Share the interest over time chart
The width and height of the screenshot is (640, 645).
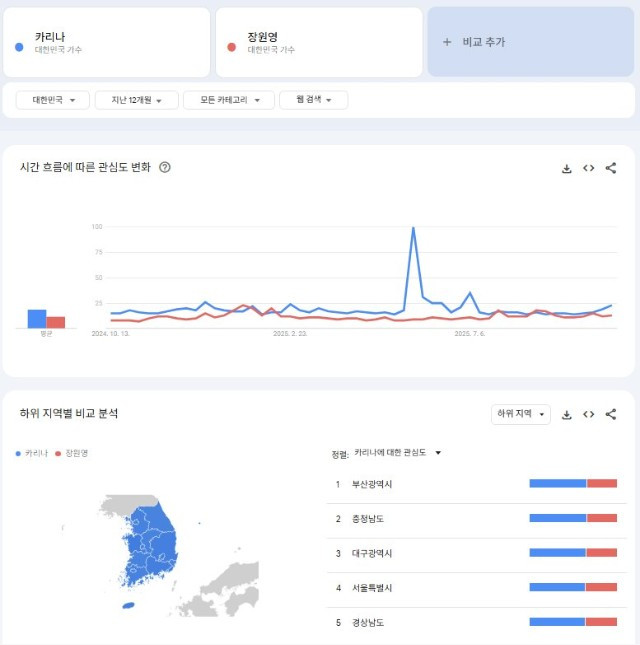click(x=611, y=168)
